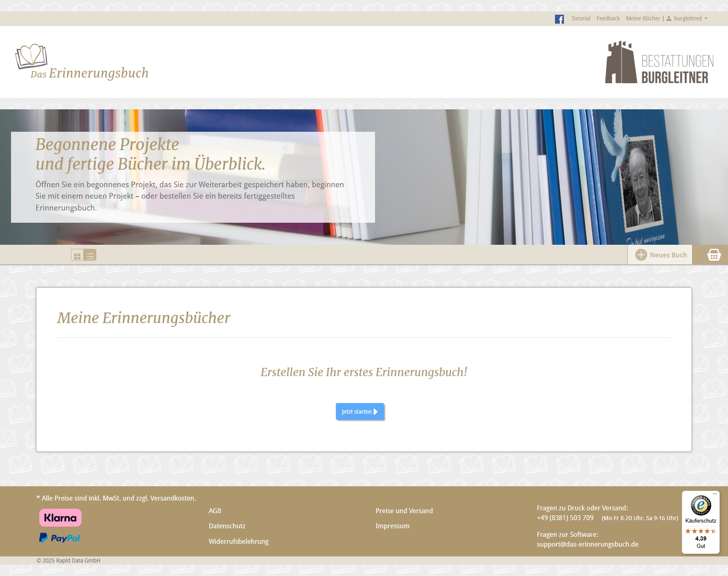Click the Klarna payment badge
This screenshot has height=576, width=728.
click(x=60, y=518)
